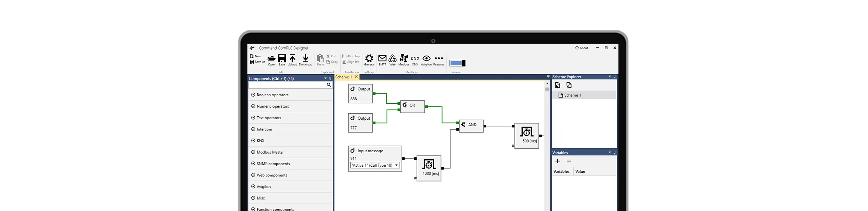Screen dimensions: 868x211
Task: Open the SMTP interface envelope icon
Action: [382, 58]
